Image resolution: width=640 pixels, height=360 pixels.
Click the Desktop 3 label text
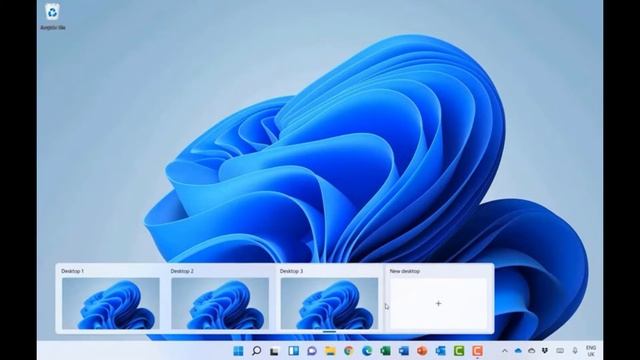pos(291,271)
